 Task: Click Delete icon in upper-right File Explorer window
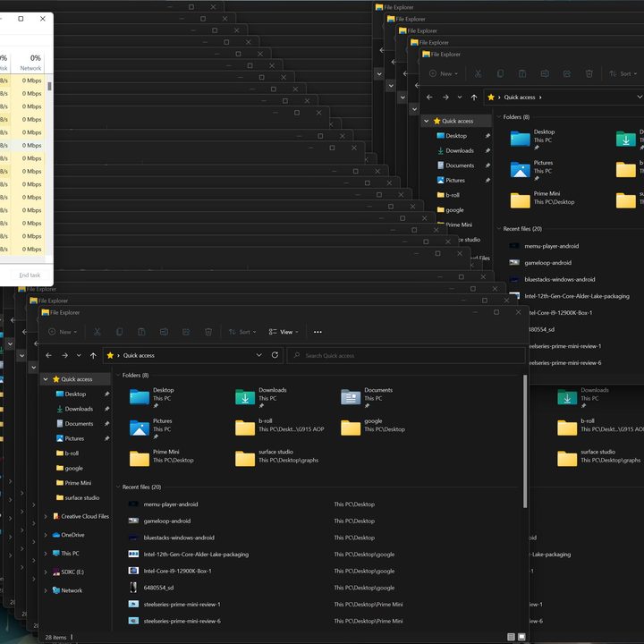pyautogui.click(x=589, y=73)
